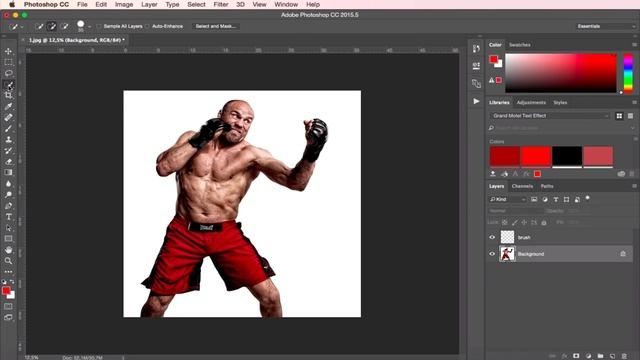
Task: Switch to the Paths tab
Action: 547,186
